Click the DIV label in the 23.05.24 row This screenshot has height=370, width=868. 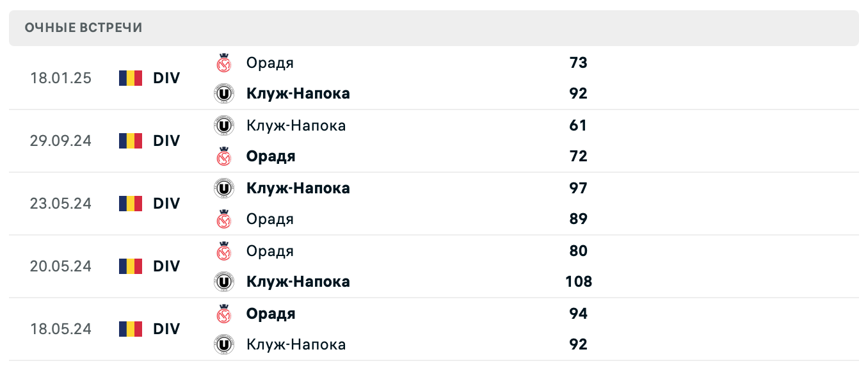pyautogui.click(x=166, y=204)
